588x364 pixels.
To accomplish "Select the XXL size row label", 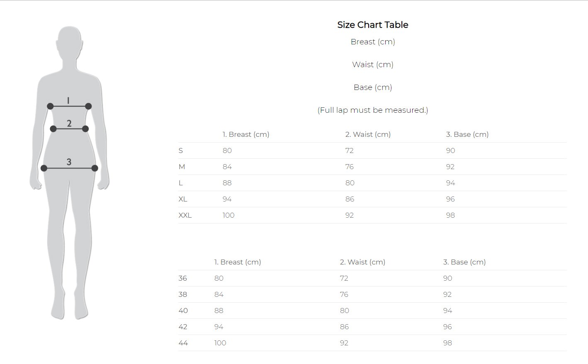I will click(185, 215).
